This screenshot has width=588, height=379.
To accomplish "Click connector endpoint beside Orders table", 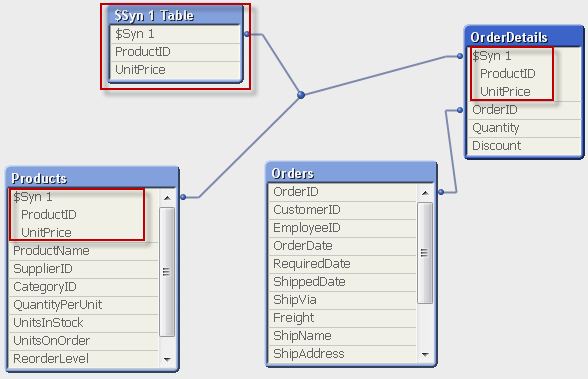I will pyautogui.click(x=441, y=192).
